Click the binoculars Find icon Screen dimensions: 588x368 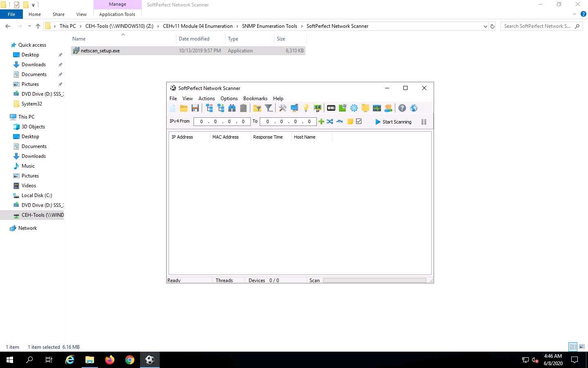232,108
